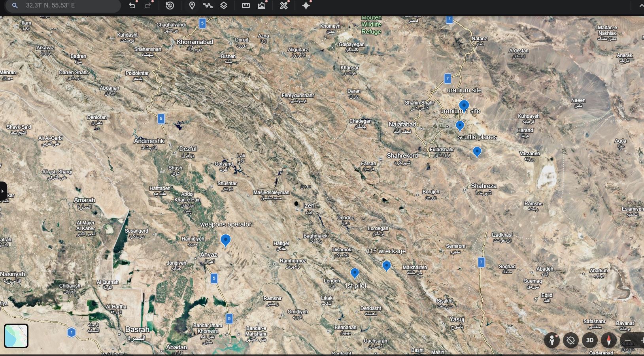Open the sparkle AI assistant icon
Viewport: 644px width, 356px height.
306,6
